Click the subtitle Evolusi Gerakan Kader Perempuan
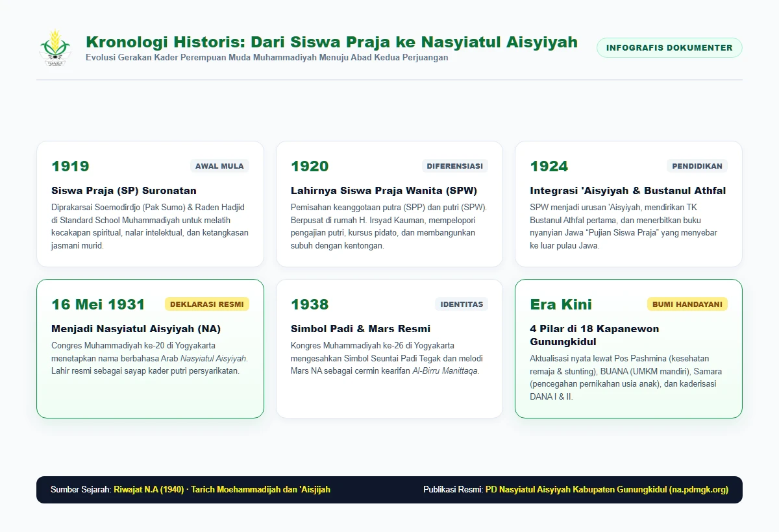Viewport: 779px width, 532px height. (267, 58)
